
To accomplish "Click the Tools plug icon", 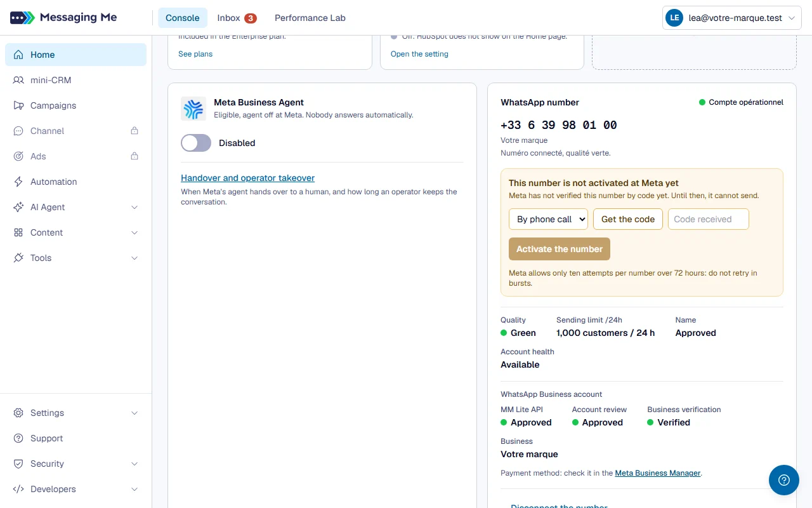I will point(18,258).
